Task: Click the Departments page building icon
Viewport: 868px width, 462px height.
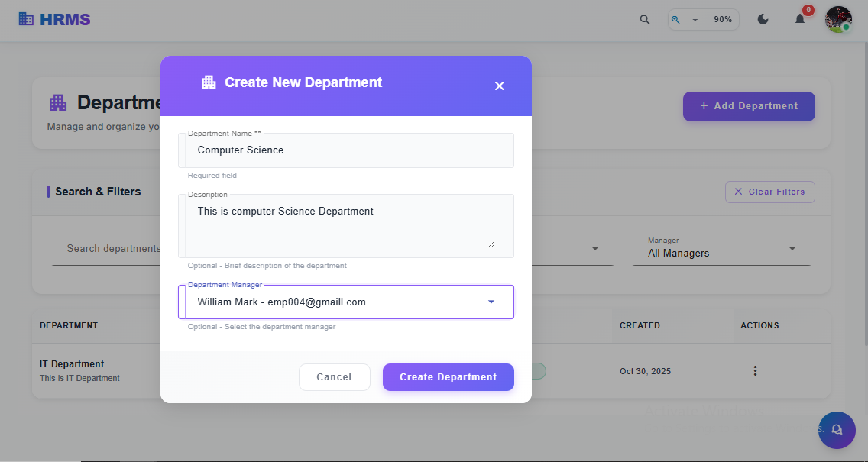Action: click(58, 103)
